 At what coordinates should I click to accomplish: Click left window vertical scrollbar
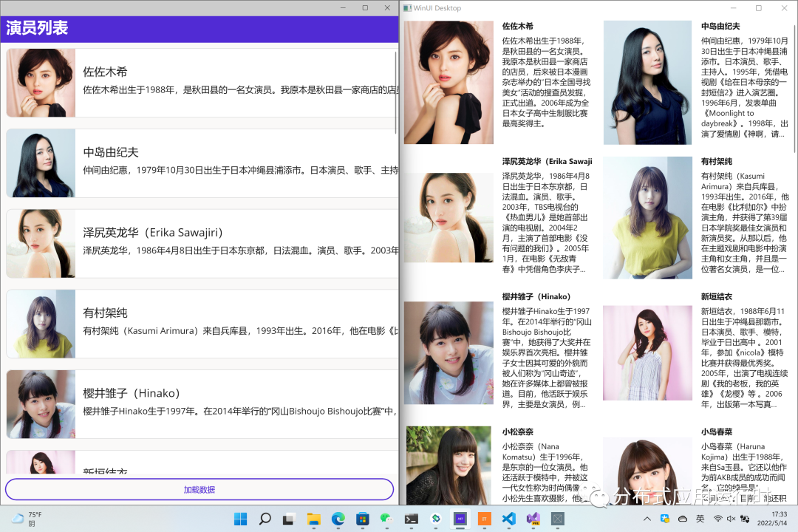[x=395, y=92]
